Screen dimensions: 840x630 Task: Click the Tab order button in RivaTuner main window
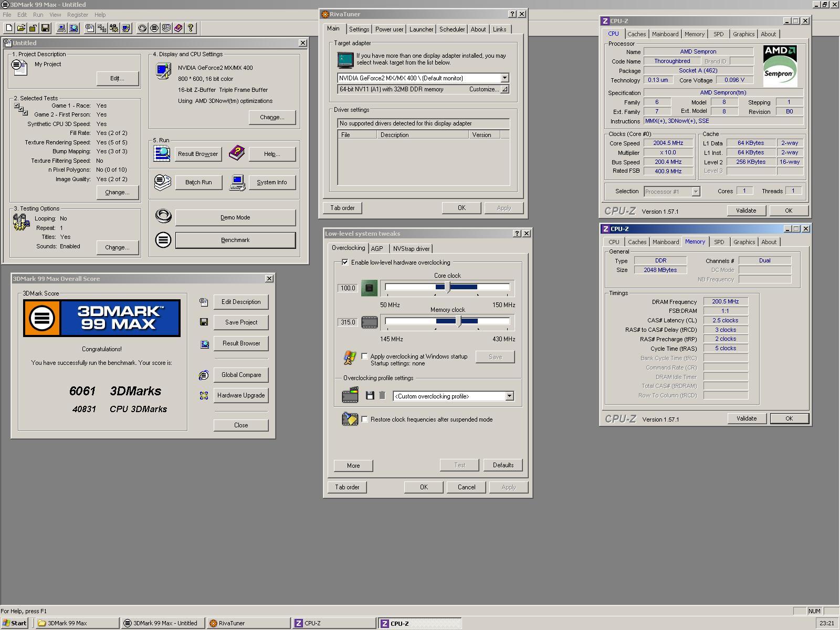342,208
